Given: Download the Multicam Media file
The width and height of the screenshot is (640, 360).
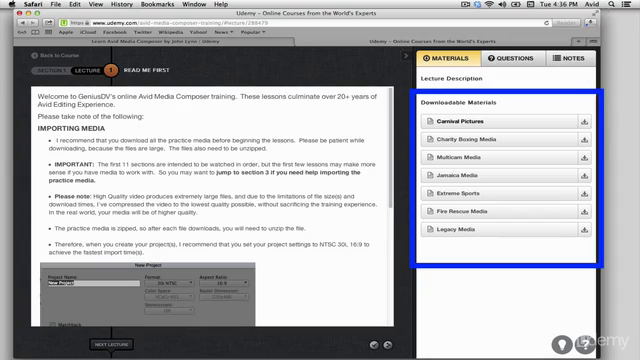Looking at the screenshot, I should pyautogui.click(x=584, y=158).
